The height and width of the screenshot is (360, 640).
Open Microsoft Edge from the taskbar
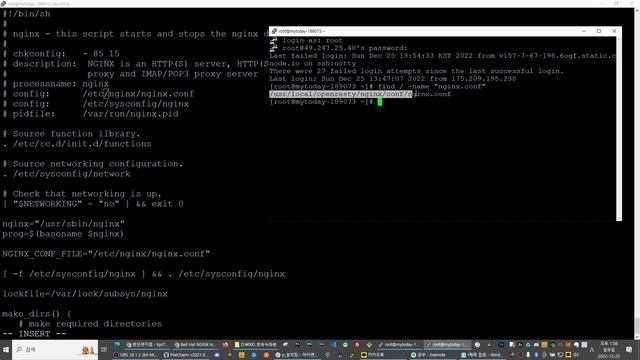click(x=117, y=345)
